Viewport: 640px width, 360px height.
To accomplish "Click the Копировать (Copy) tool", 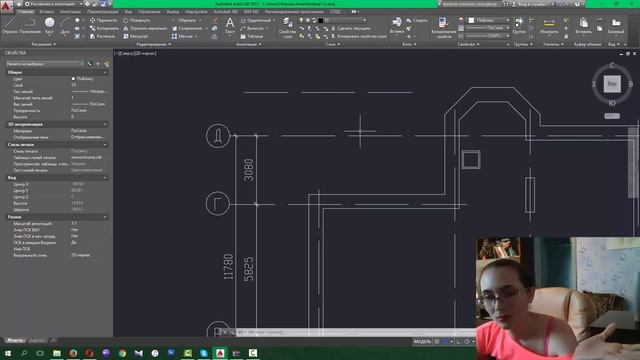I will pyautogui.click(x=104, y=28).
